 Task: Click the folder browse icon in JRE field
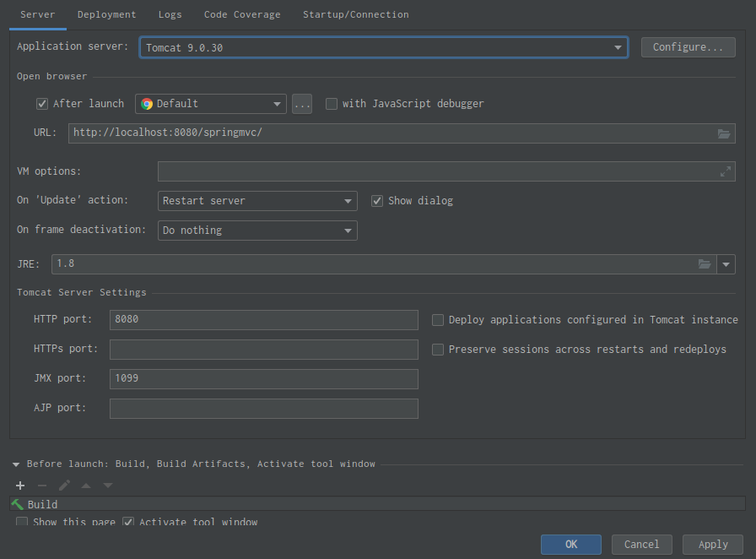click(705, 264)
